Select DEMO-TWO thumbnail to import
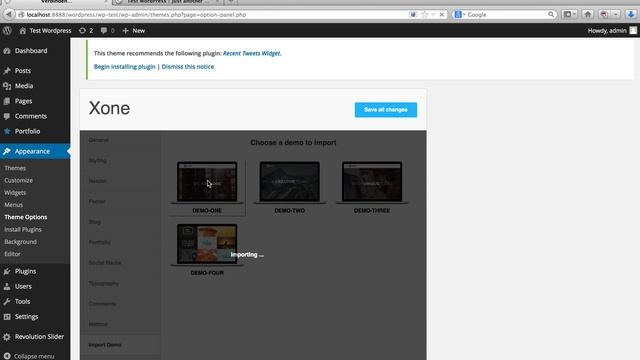This screenshot has width=640, height=360. coord(289,182)
